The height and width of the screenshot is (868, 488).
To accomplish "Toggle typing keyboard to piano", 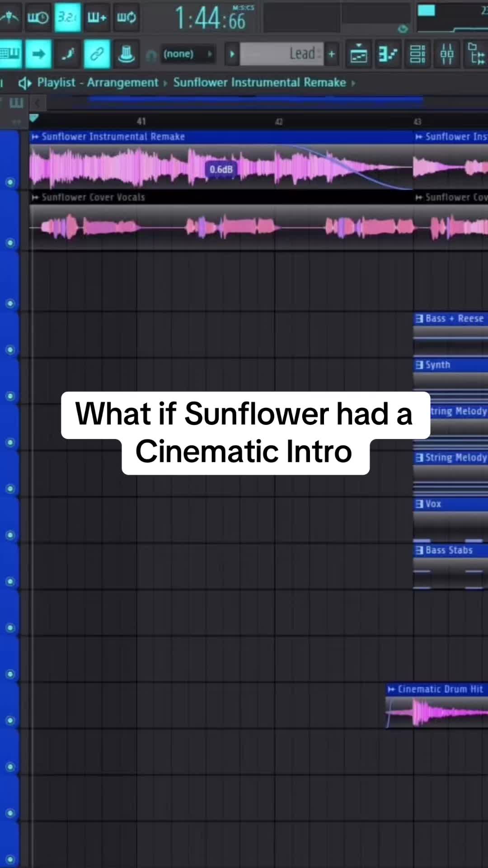I will [10, 54].
